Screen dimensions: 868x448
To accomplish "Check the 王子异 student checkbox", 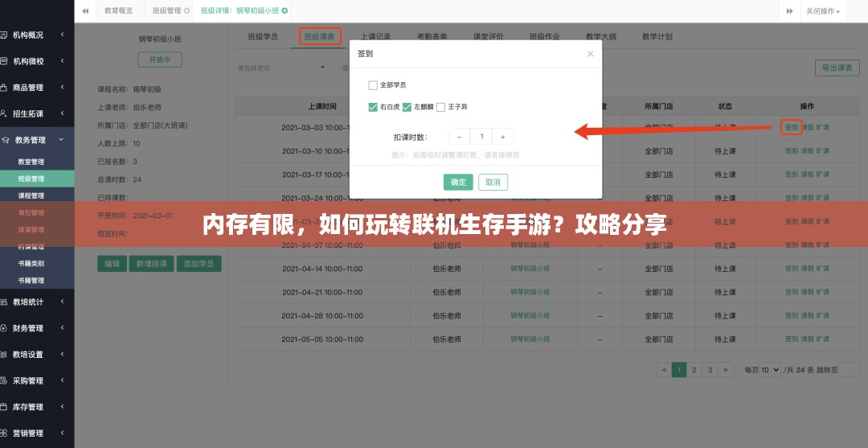I will (440, 108).
